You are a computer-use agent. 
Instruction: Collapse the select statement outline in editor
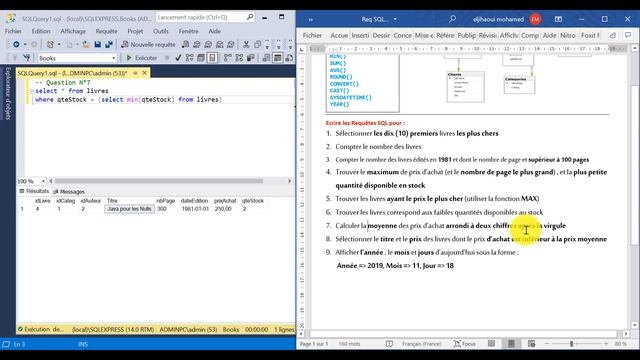32,91
